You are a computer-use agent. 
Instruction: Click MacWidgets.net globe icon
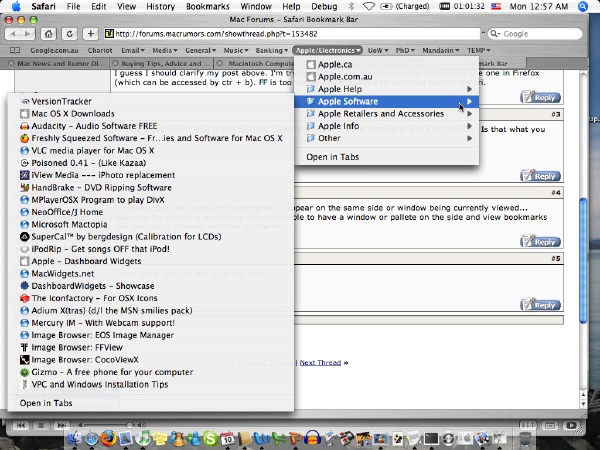[24, 274]
